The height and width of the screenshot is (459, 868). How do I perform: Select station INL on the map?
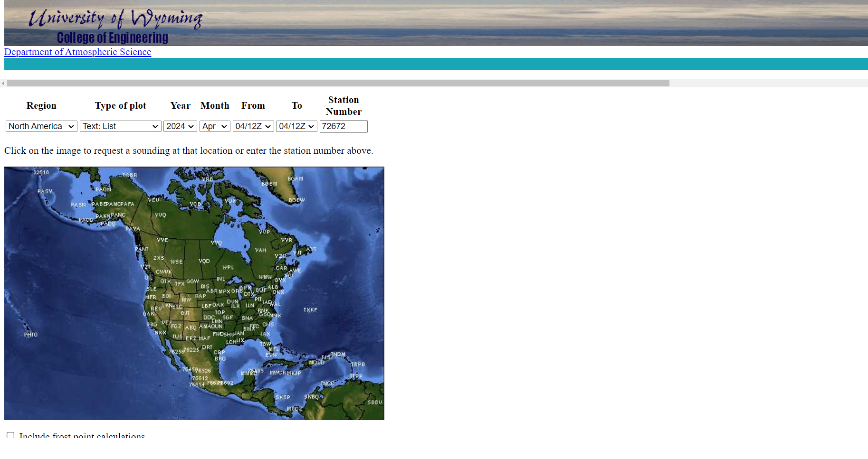click(x=221, y=279)
